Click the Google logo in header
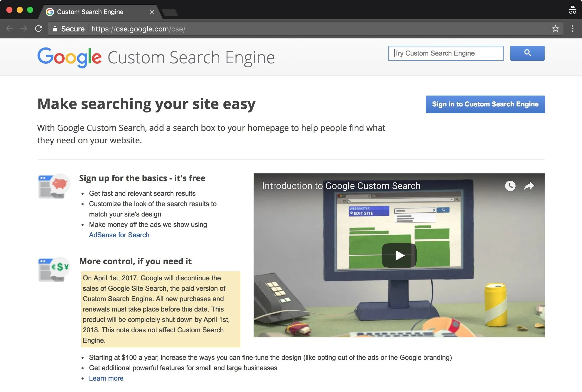Screen dimensions: 582x392 [69, 57]
